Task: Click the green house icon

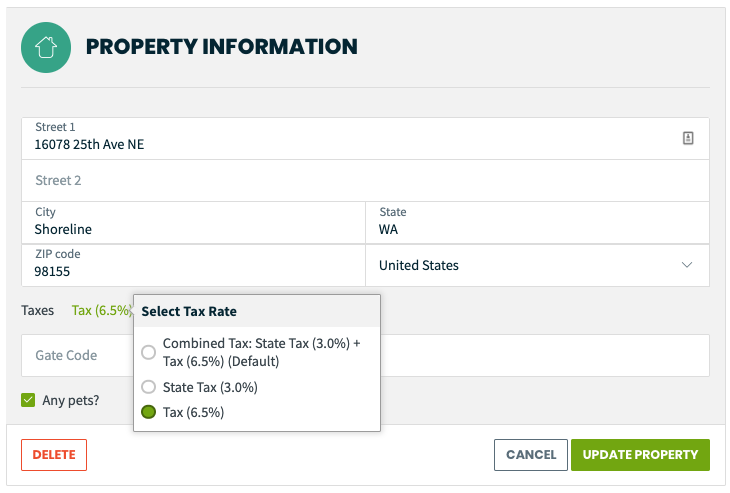Action: point(46,47)
